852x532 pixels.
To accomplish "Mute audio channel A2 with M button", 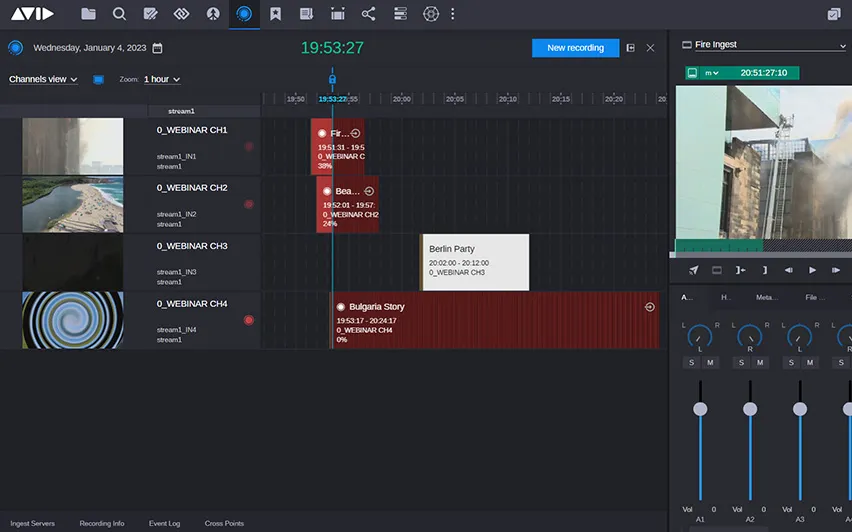I will coord(760,362).
